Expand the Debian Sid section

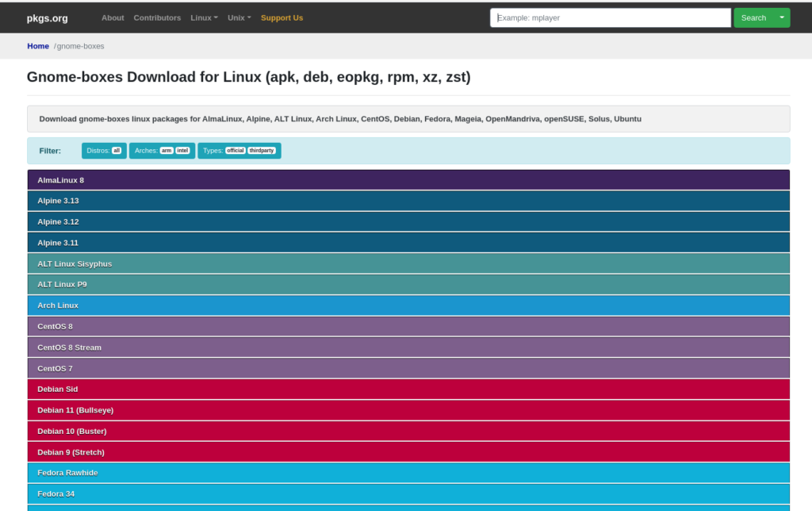click(x=408, y=390)
